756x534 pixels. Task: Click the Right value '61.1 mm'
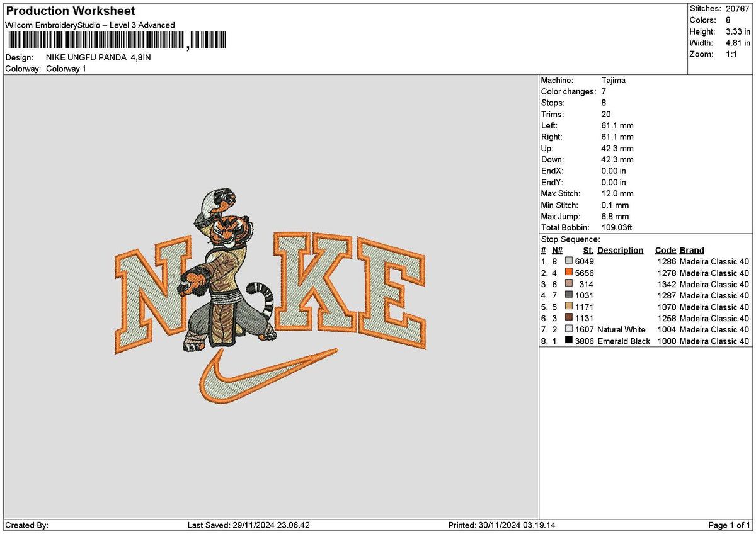tap(617, 137)
